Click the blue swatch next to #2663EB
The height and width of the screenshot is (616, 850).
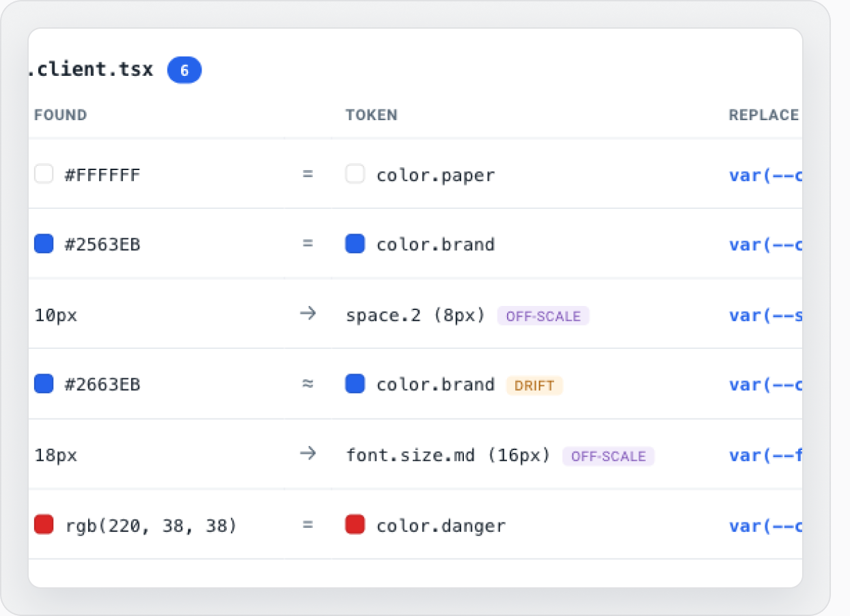44,384
